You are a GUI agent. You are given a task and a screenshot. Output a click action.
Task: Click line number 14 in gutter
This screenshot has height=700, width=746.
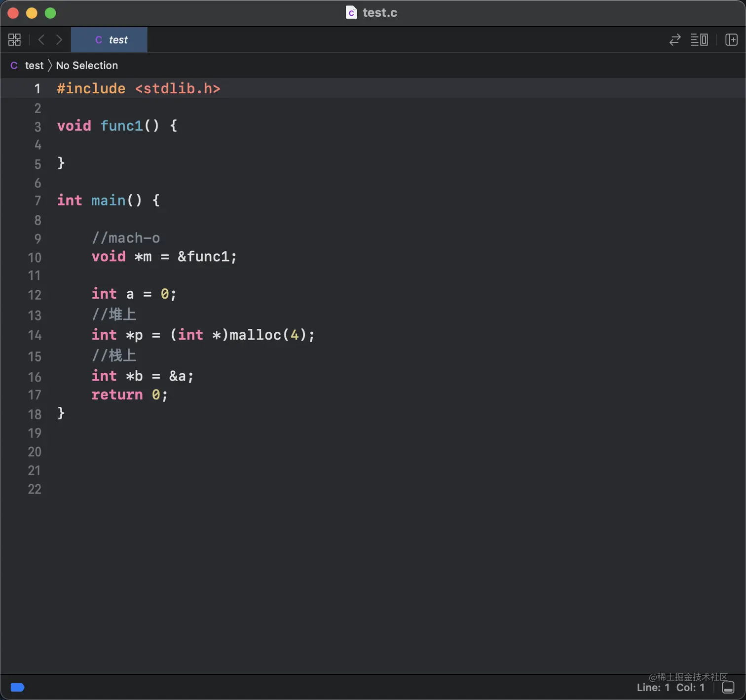[x=35, y=335]
